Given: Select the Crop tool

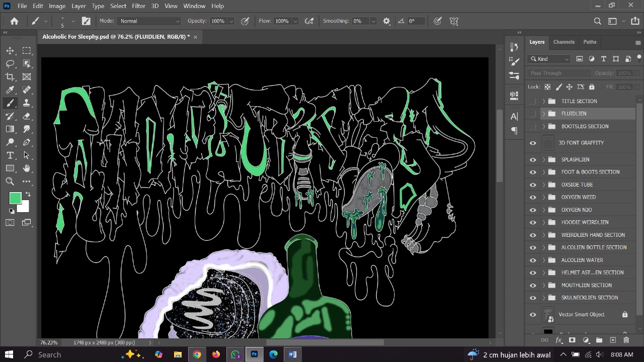Looking at the screenshot, I should (x=10, y=76).
